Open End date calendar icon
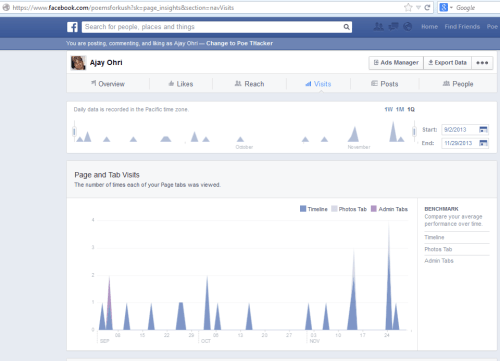Screen dimensions: 500x361 [483, 143]
